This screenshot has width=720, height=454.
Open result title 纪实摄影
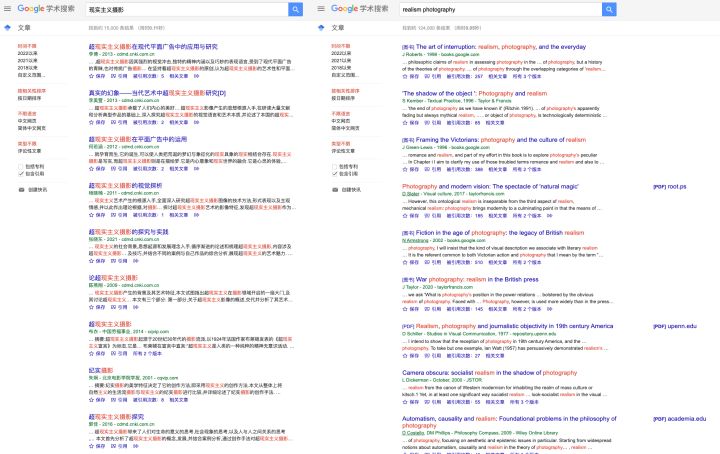(101, 370)
